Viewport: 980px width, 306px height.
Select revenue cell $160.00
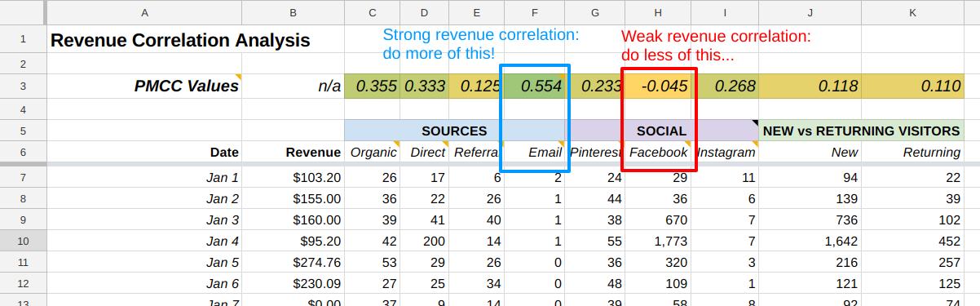[294, 220]
